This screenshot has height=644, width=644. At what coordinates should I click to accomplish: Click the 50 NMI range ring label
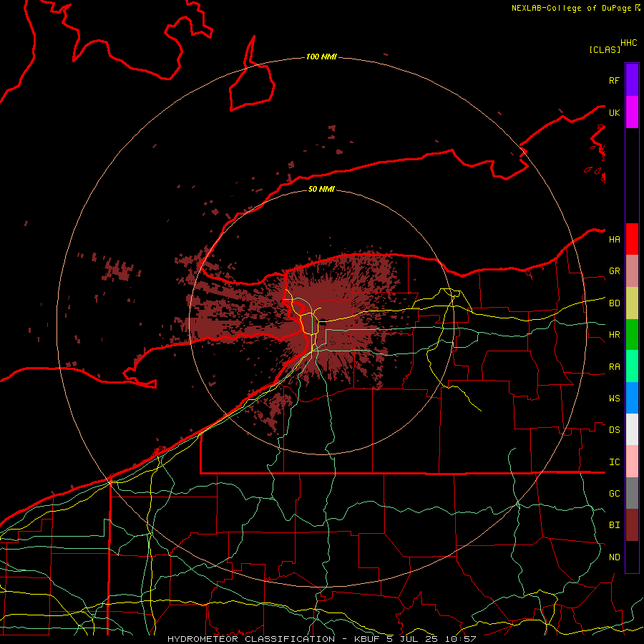[321, 189]
